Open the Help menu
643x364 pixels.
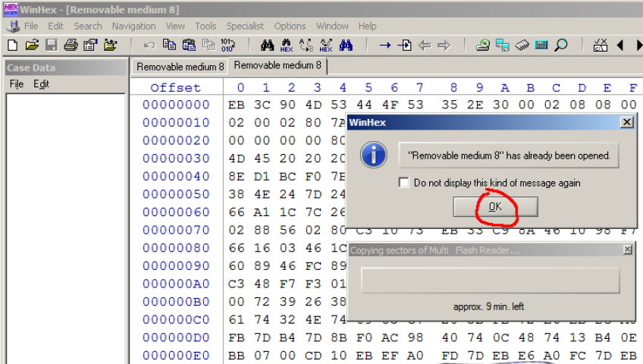click(x=368, y=27)
